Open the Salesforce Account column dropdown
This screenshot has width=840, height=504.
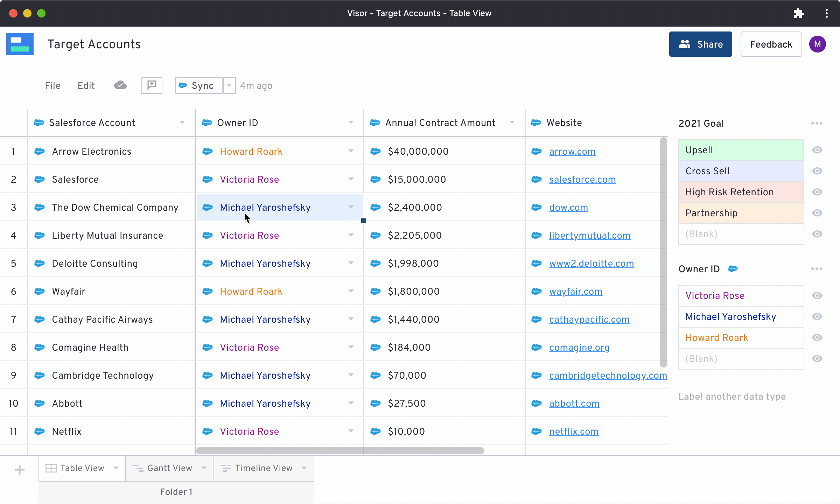pyautogui.click(x=182, y=122)
